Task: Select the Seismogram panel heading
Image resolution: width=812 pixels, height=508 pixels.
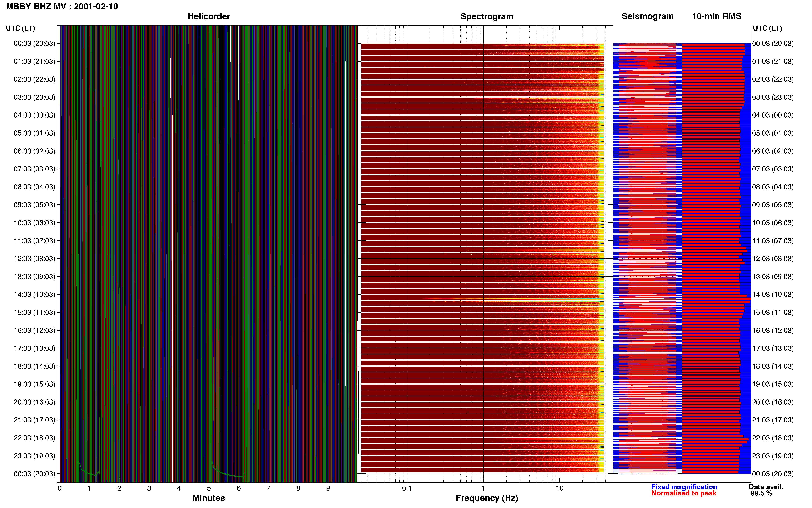Action: (648, 16)
